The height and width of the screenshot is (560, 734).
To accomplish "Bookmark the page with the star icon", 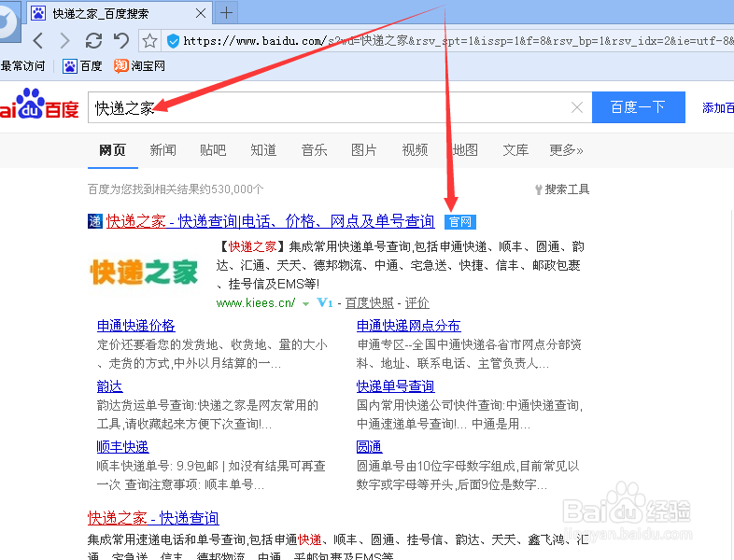I will click(x=149, y=41).
